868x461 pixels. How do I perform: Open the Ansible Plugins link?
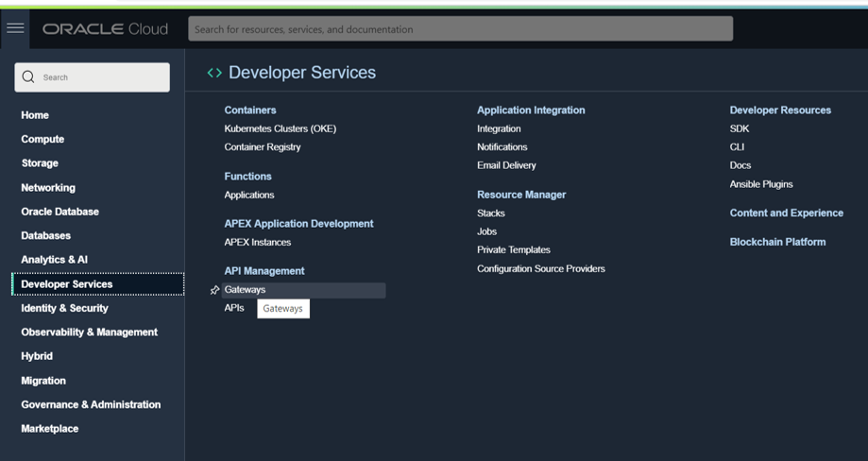click(x=761, y=184)
